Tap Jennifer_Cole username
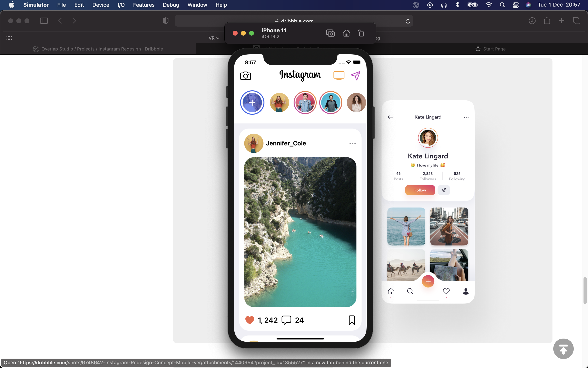The height and width of the screenshot is (368, 588). coord(286,143)
